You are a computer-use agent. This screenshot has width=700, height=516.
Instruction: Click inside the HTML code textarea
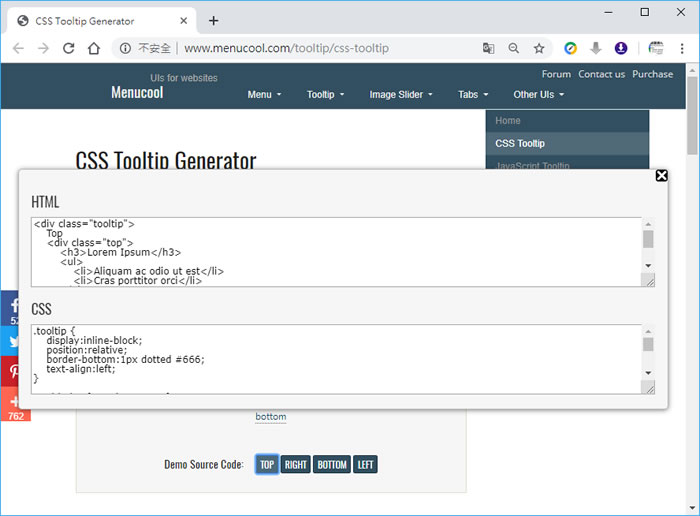click(337, 252)
